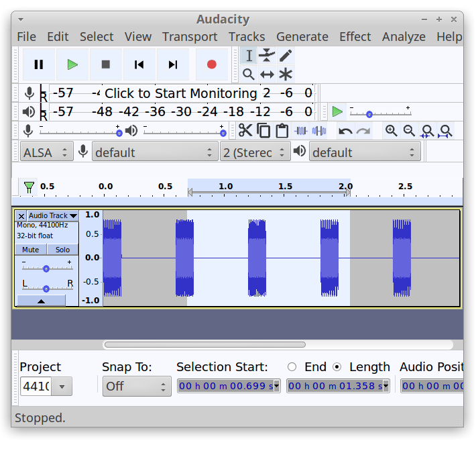Mute the Audio Track
Viewport: 476px width, 455px height.
pos(31,250)
